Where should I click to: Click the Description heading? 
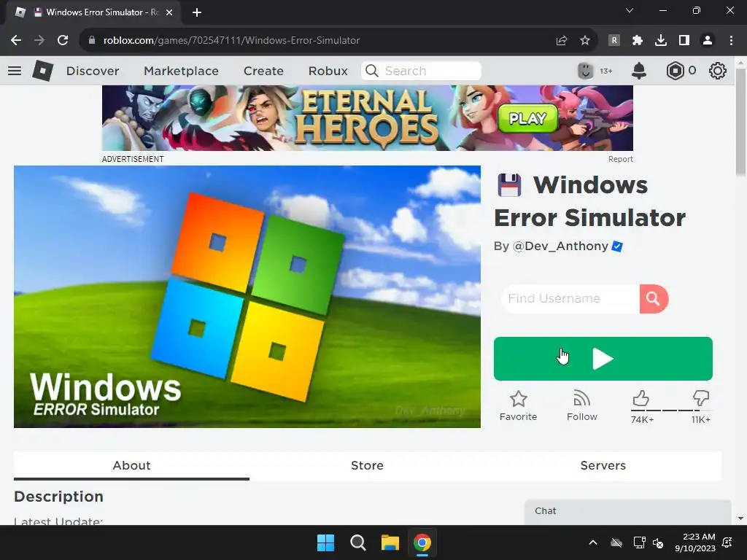tap(58, 497)
